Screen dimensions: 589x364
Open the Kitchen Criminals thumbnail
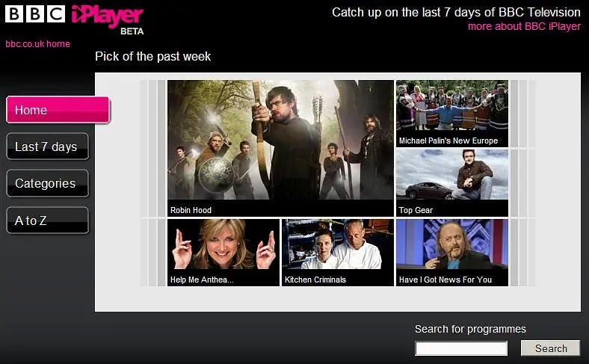[338, 253]
